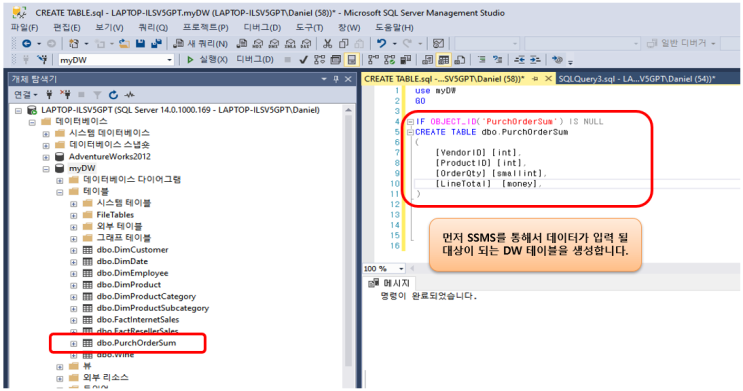Parse the query with the checkmark icon
This screenshot has width=743, height=391.
(303, 60)
